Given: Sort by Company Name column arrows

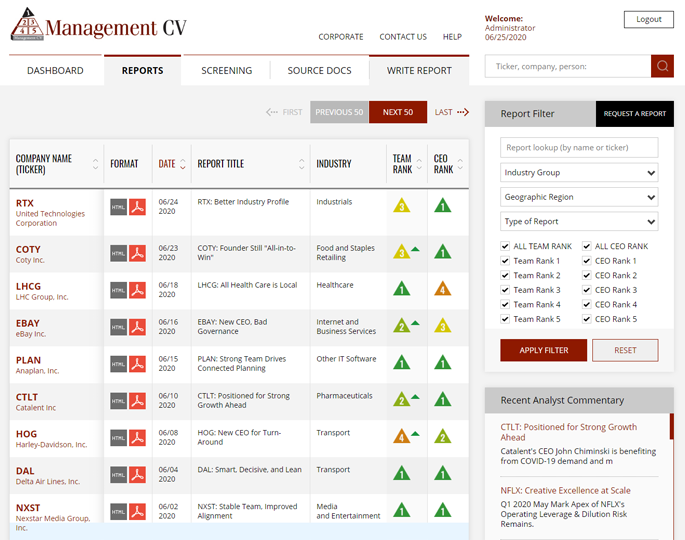Looking at the screenshot, I should point(95,164).
